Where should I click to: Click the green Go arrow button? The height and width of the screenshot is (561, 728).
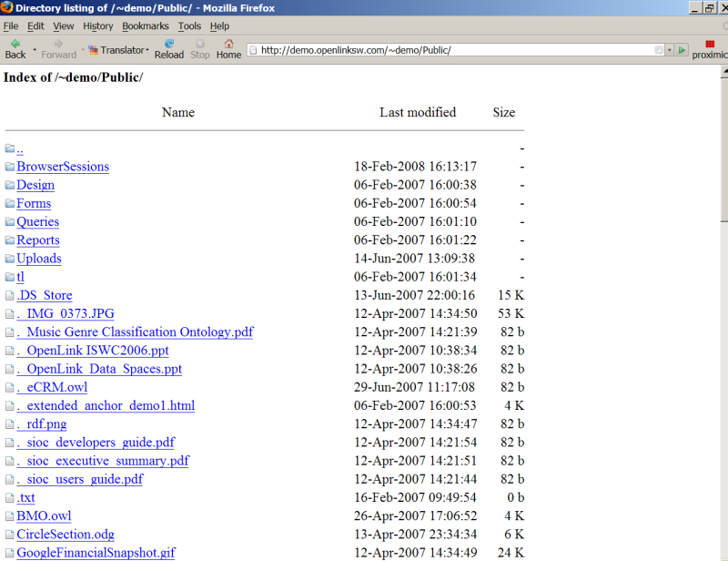682,50
